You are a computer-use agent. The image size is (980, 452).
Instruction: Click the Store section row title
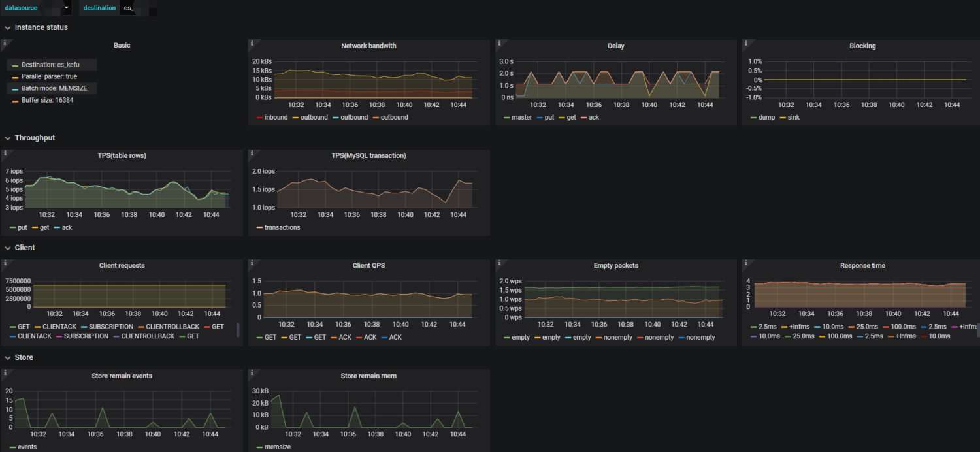[x=24, y=357]
